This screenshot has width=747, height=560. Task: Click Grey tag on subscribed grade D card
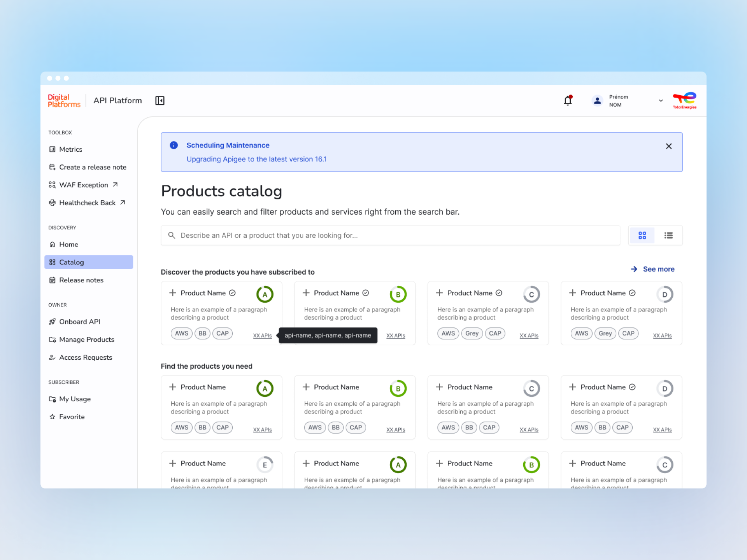pyautogui.click(x=605, y=333)
